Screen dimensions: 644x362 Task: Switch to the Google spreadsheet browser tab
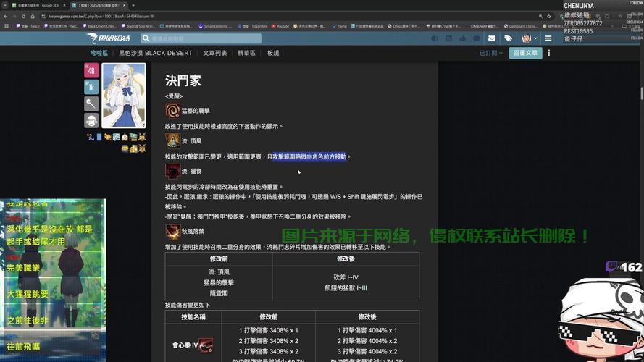tap(38, 5)
